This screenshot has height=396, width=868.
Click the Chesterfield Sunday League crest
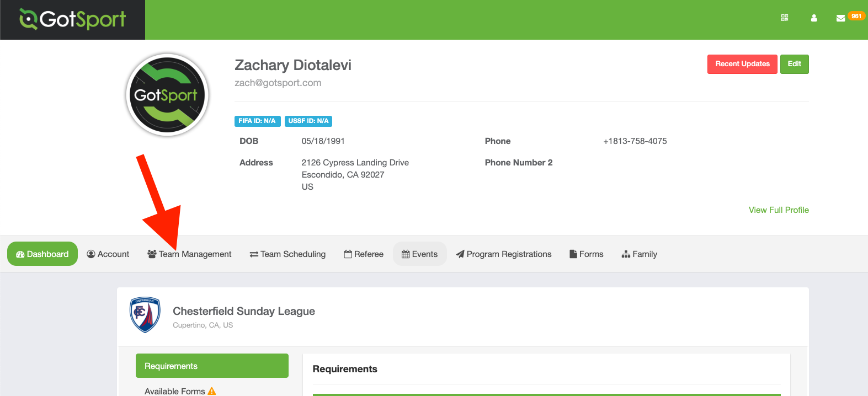pyautogui.click(x=145, y=315)
